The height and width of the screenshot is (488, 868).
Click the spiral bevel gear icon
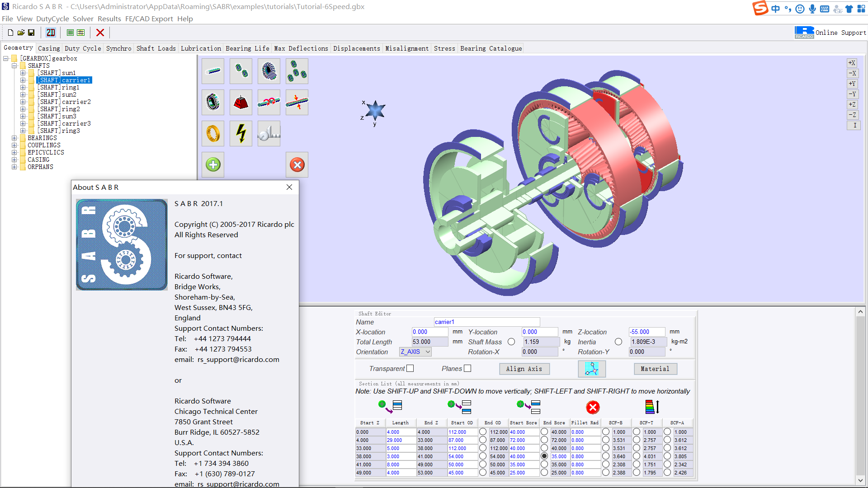269,71
